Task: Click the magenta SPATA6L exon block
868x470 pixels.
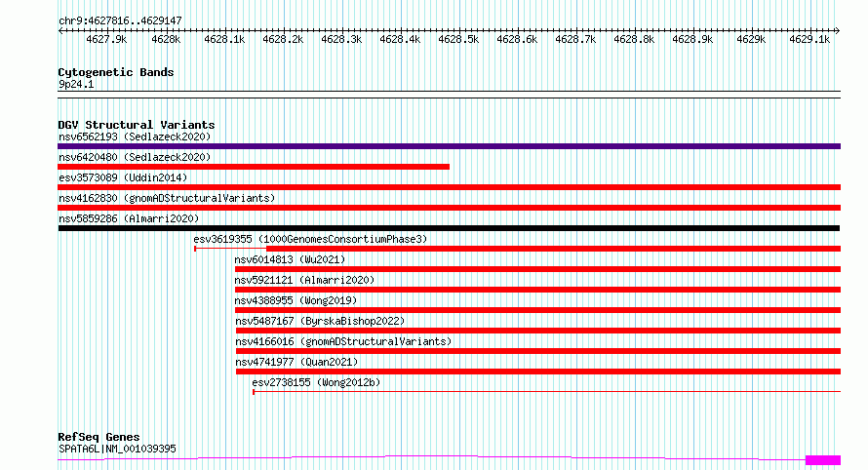Action: pos(823,460)
